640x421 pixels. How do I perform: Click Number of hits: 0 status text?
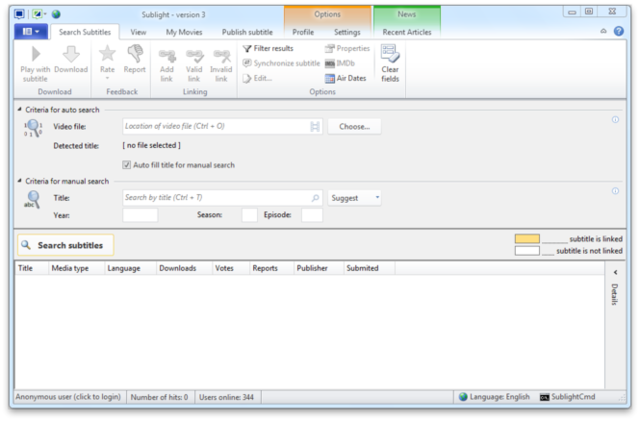[159, 397]
